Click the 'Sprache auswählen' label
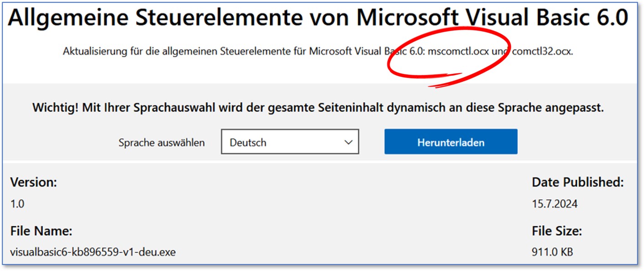This screenshot has width=644, height=271. point(162,143)
